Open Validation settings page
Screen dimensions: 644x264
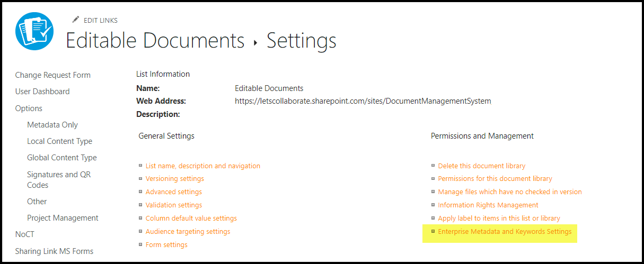coord(173,205)
